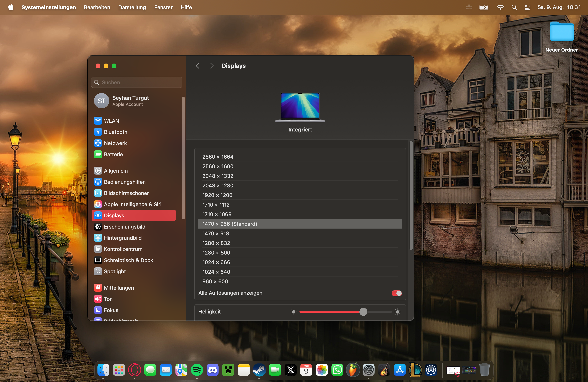Open Fokus settings
588x382 pixels.
(134, 310)
